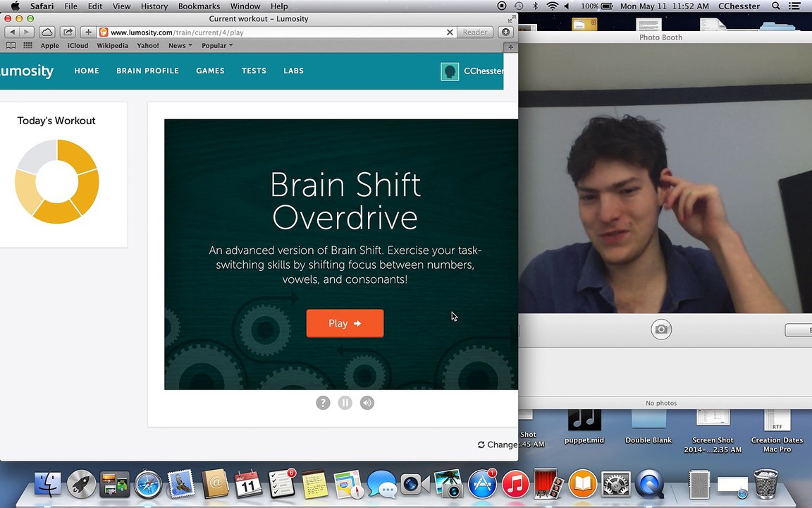Open the Safari menu
The width and height of the screenshot is (812, 508).
click(x=42, y=6)
